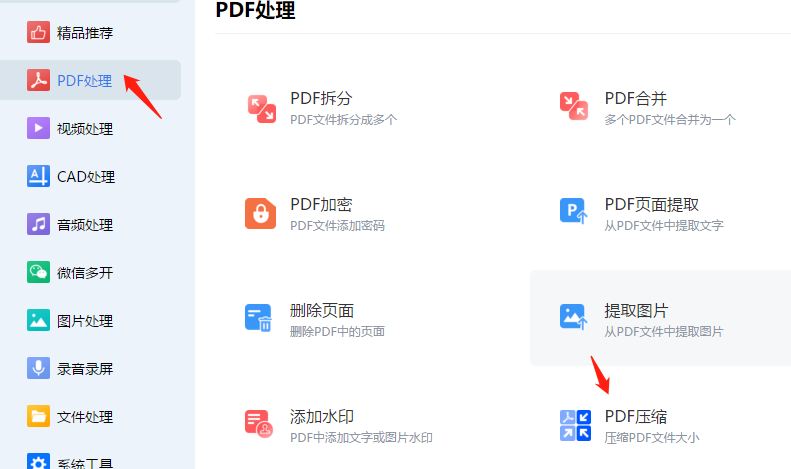Click description 删除PDF中的页面

(337, 332)
